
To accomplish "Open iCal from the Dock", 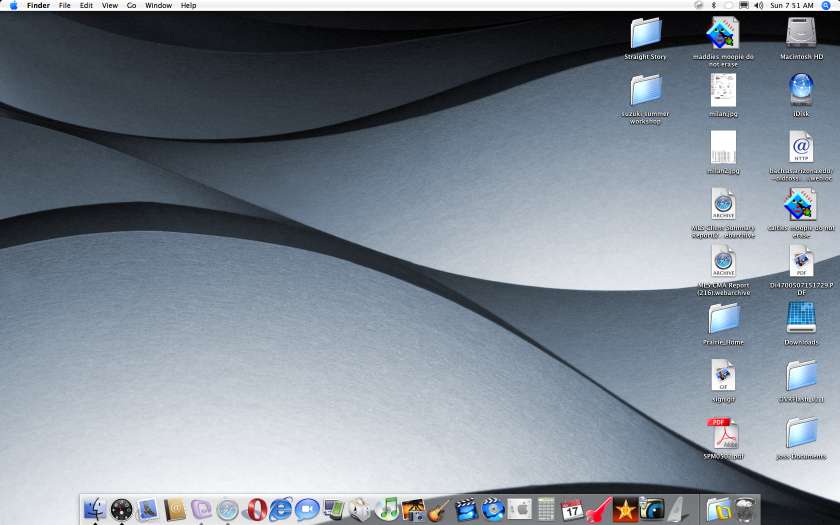I will pos(572,509).
